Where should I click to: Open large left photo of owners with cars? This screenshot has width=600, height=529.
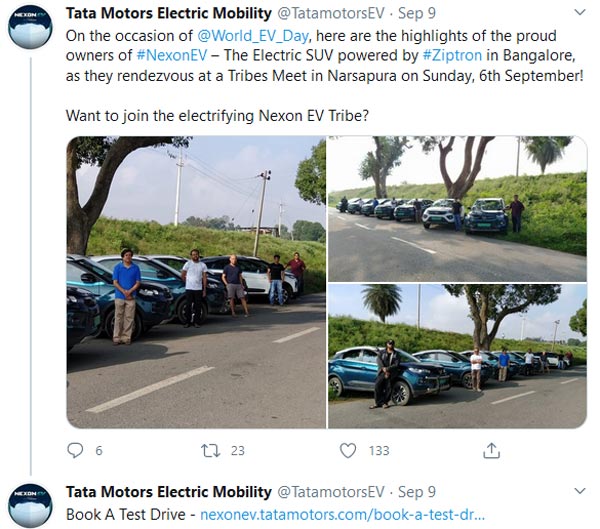[196, 282]
